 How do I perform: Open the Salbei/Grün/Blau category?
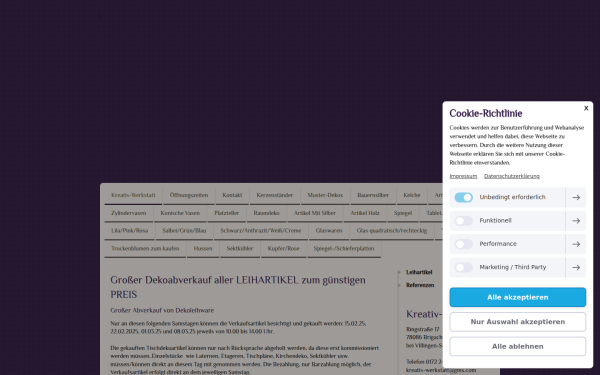click(x=184, y=231)
